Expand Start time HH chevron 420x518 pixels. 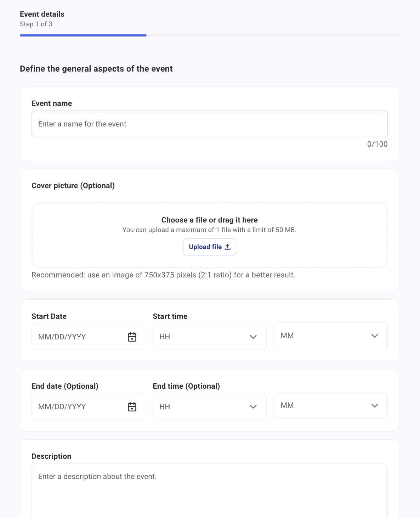253,337
